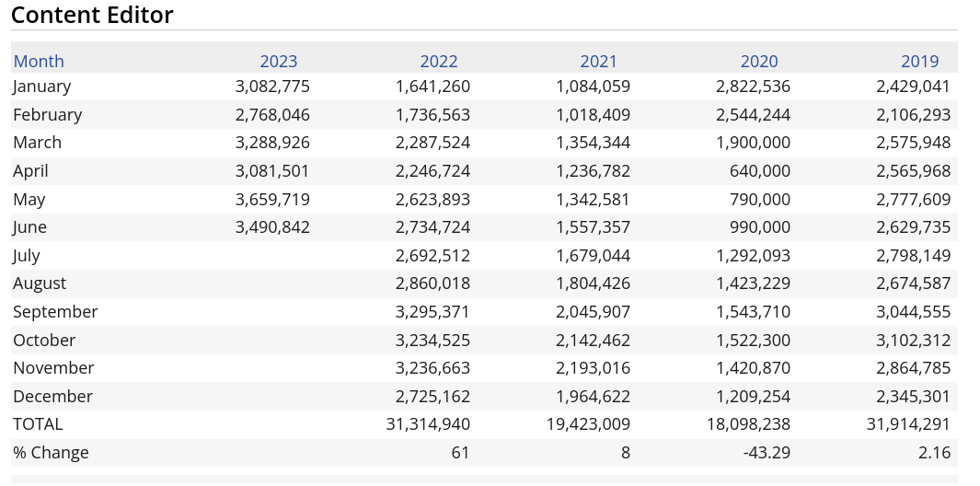The image size is (980, 486).
Task: Click the 2021 header link
Action: pyautogui.click(x=598, y=62)
